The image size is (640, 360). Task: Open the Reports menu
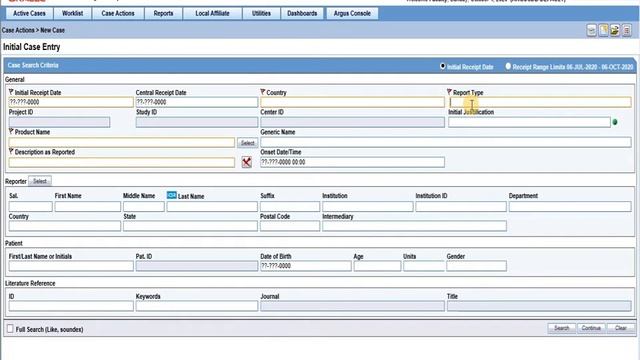point(163,13)
